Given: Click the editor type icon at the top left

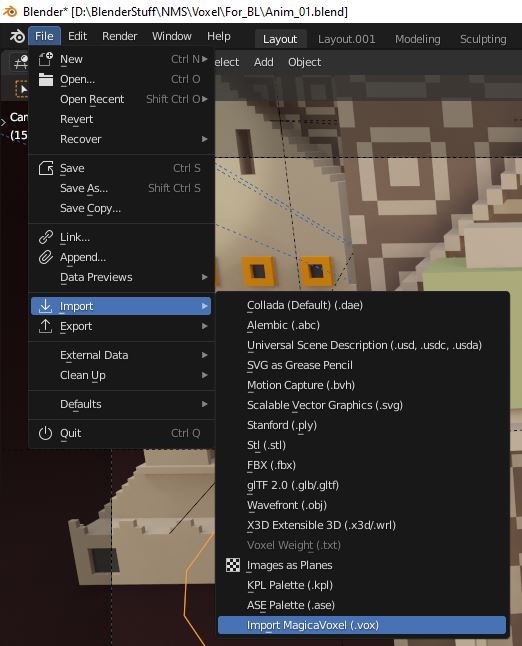Looking at the screenshot, I should pos(20,62).
